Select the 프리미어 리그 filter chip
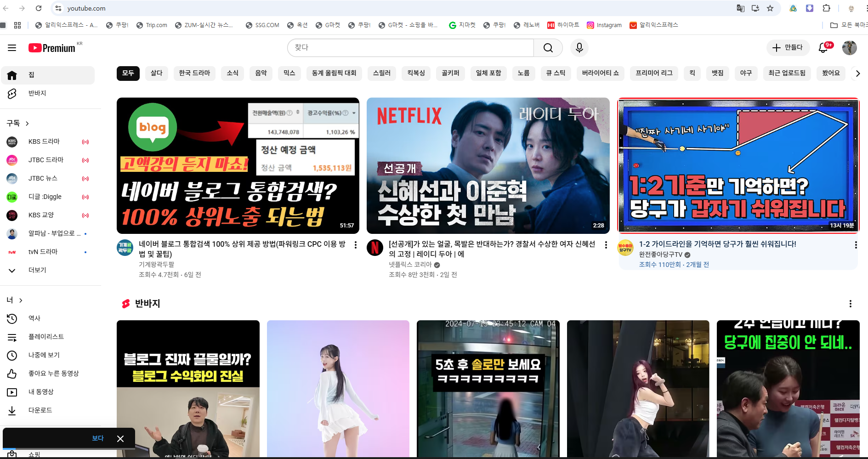Image resolution: width=868 pixels, height=459 pixels. point(654,73)
